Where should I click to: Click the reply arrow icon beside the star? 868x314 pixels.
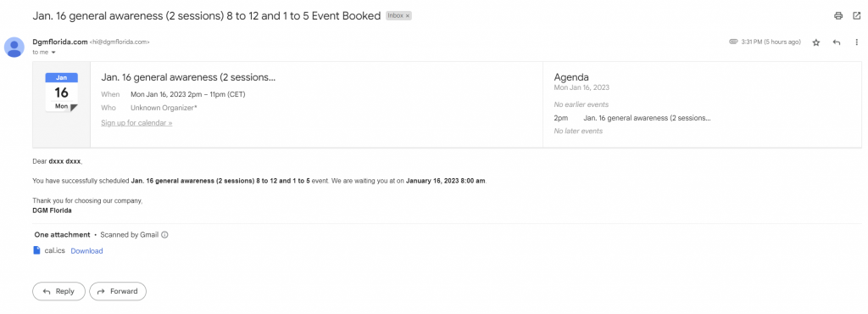pos(837,42)
